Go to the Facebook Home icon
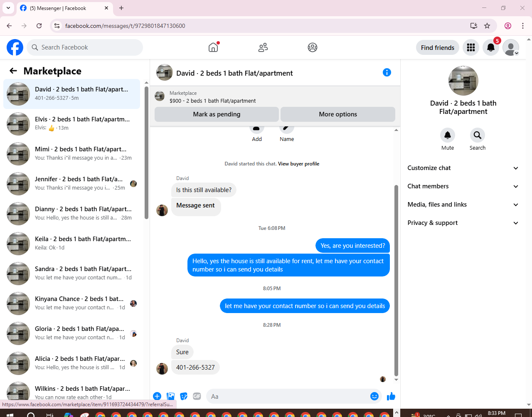The width and height of the screenshot is (532, 417). (213, 47)
